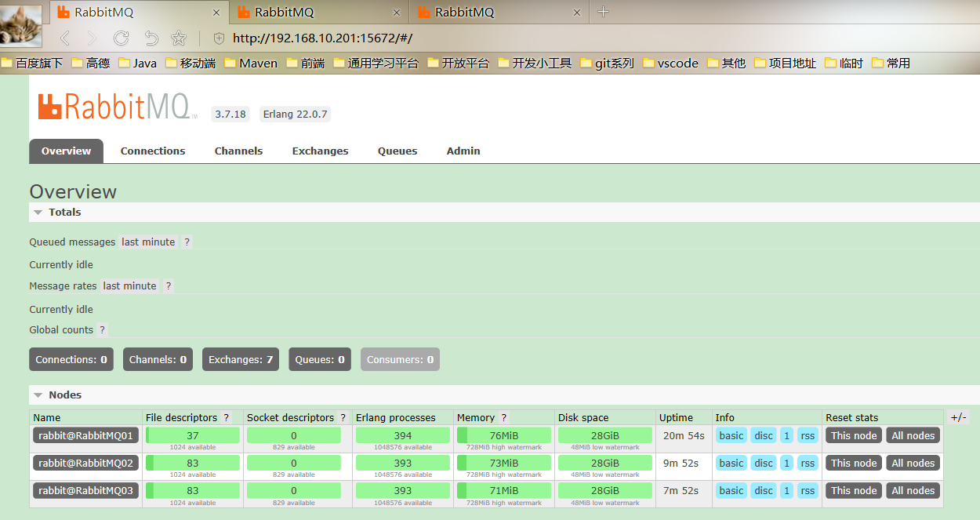This screenshot has width=980, height=520.
Task: Click the browser forward arrow icon
Action: pyautogui.click(x=92, y=38)
